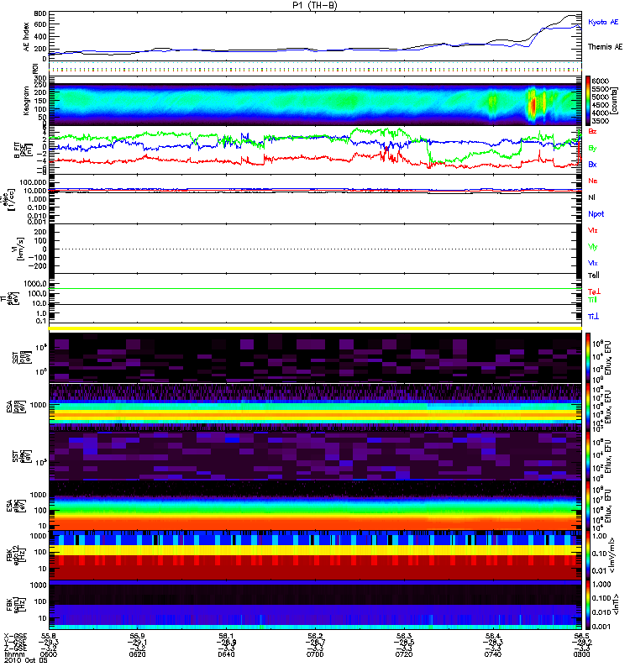Click the black Te parallel legend label
The width and height of the screenshot is (630, 672).
(593, 276)
